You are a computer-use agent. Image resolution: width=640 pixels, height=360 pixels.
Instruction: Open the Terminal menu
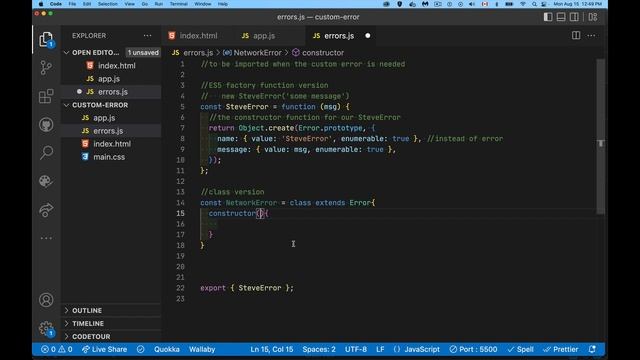[x=178, y=4]
